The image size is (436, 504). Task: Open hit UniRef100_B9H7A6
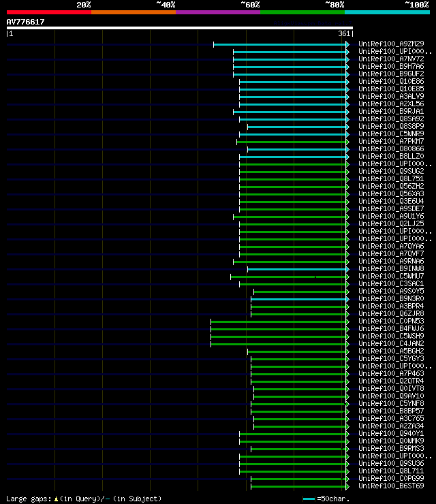point(391,66)
